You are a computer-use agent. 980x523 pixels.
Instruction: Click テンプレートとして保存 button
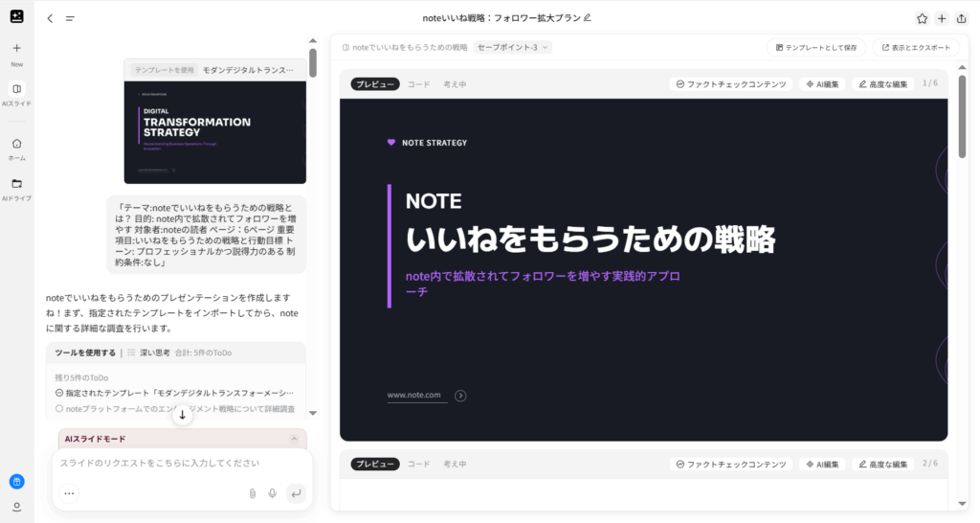[x=816, y=47]
